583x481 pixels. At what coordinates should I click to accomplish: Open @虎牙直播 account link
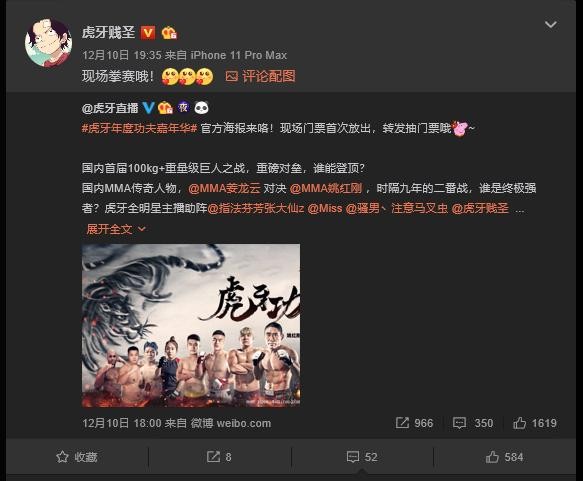110,108
